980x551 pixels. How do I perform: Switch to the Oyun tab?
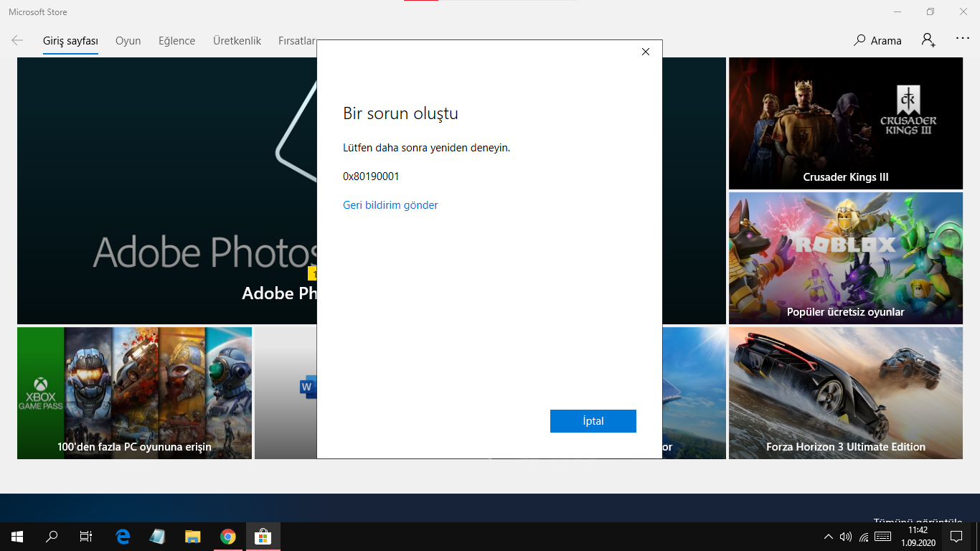128,41
